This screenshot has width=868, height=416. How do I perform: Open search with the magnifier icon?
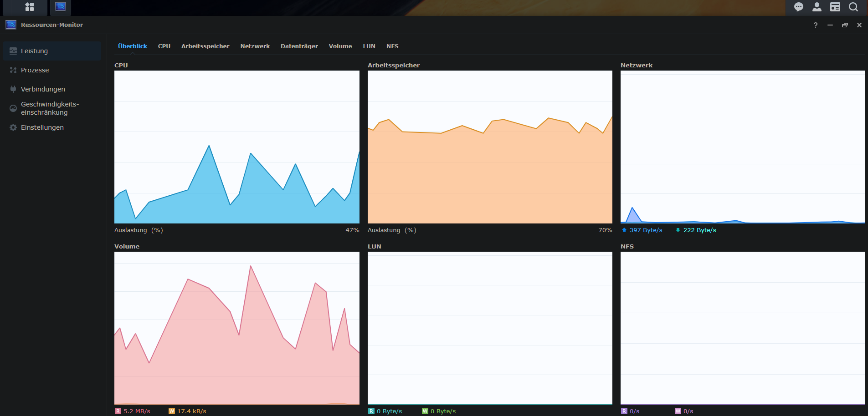tap(853, 7)
